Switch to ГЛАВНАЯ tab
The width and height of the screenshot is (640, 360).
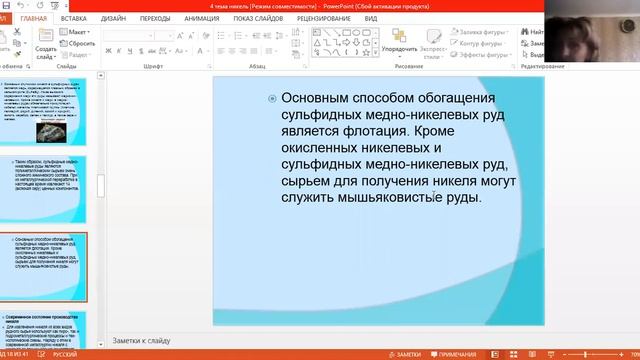[x=34, y=18]
